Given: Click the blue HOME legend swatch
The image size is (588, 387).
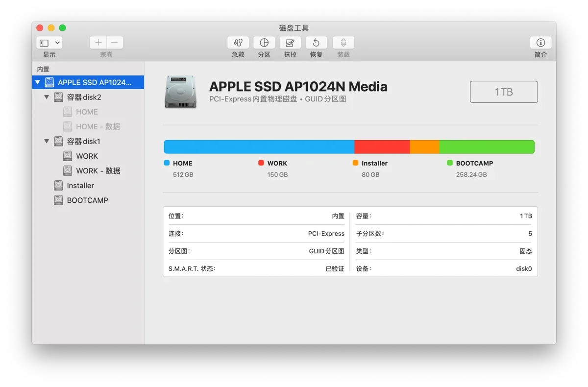Looking at the screenshot, I should click(x=167, y=163).
